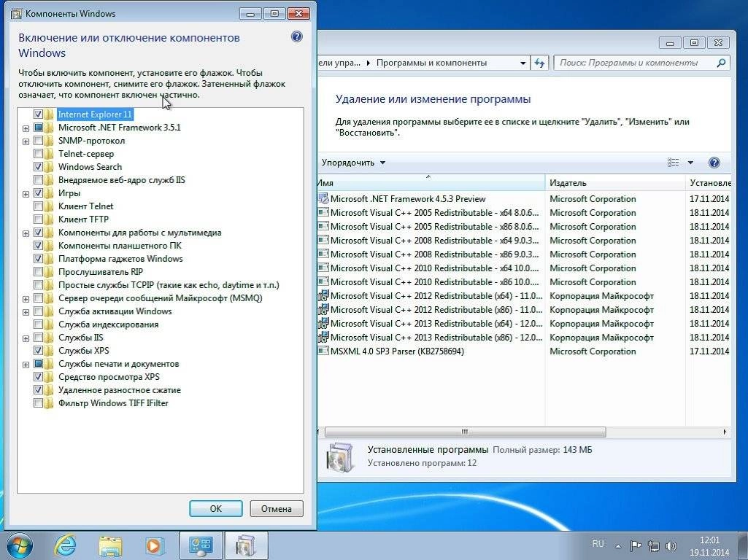Click the Отмена button
Screen dimensions: 748x560
click(276, 508)
